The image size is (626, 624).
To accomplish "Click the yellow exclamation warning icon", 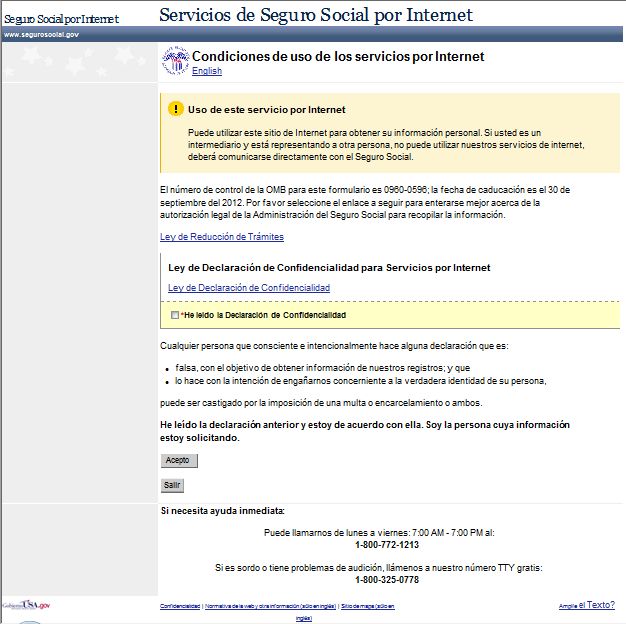I will click(176, 109).
